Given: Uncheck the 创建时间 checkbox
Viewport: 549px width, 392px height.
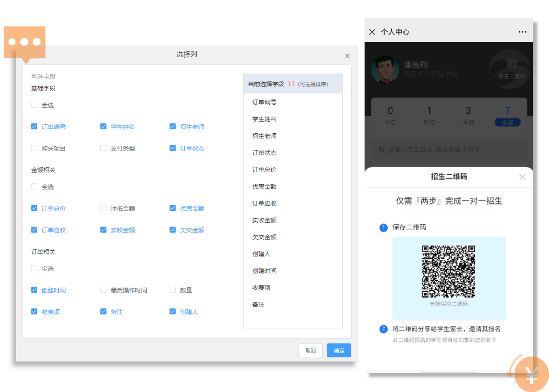Looking at the screenshot, I should (x=34, y=290).
